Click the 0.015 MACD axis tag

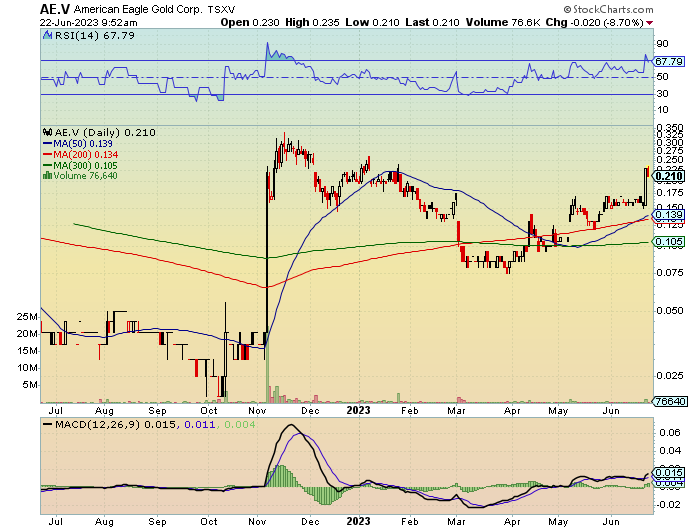point(669,472)
